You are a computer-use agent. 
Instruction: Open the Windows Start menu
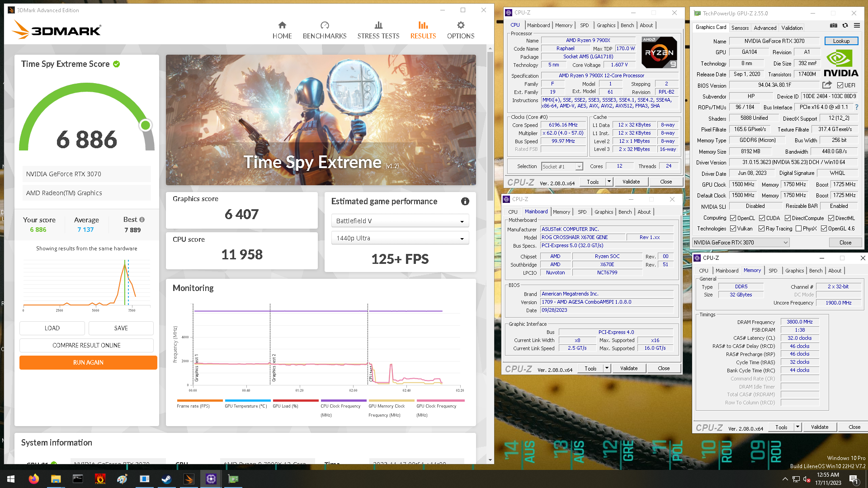11,479
